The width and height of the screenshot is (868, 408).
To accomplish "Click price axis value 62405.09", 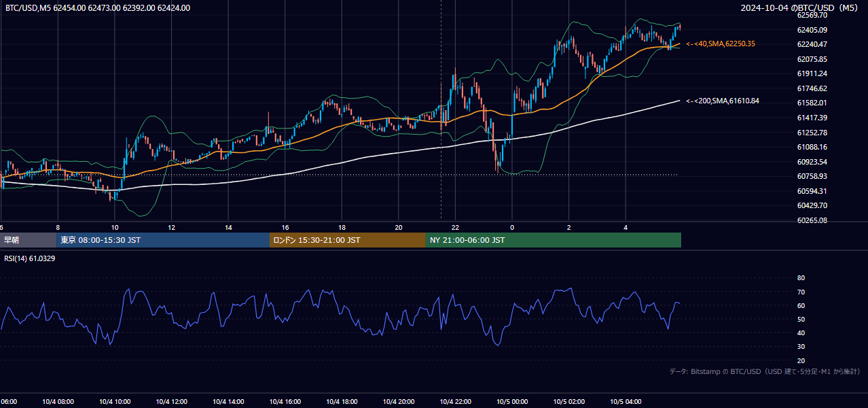I will (x=812, y=30).
